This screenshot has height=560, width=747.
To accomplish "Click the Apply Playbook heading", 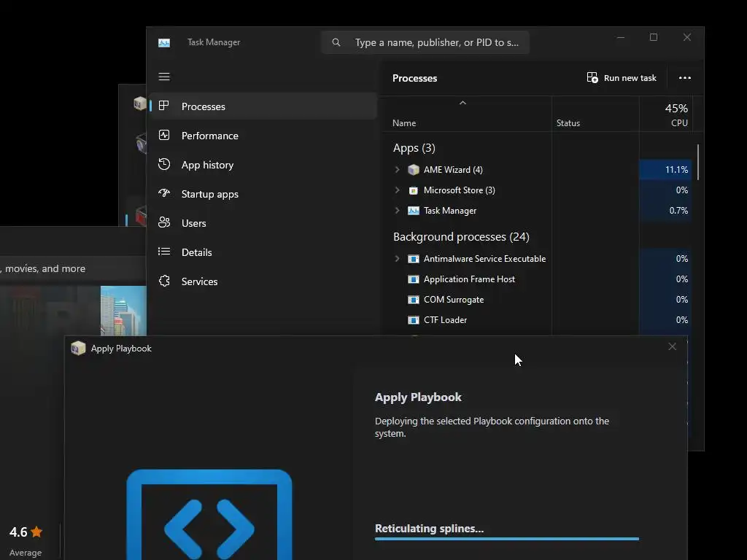I will [418, 397].
